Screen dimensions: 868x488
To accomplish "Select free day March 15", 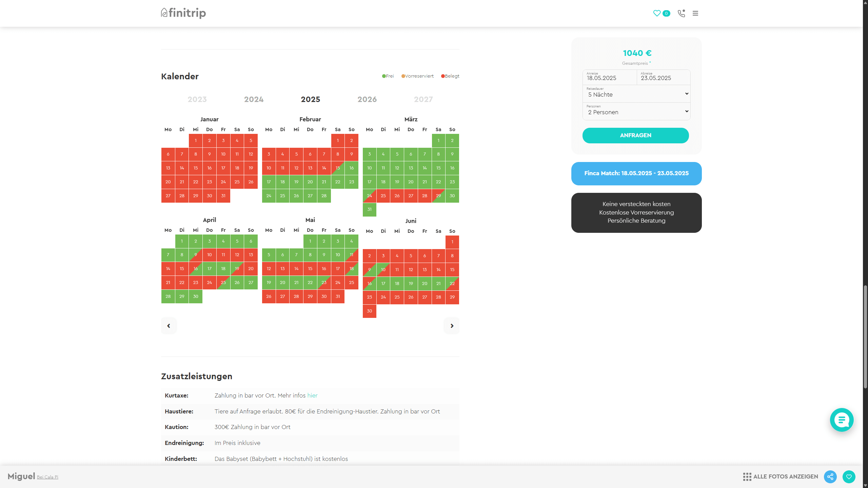I will tap(438, 168).
